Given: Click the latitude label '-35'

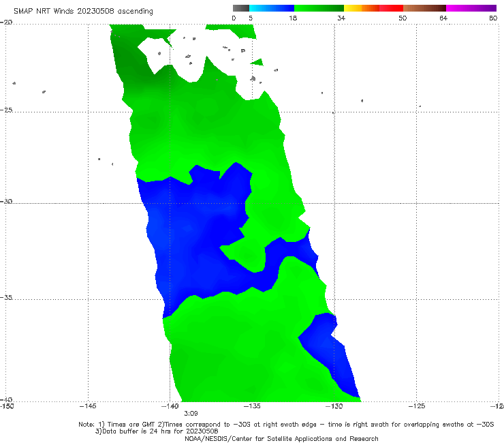Looking at the screenshot, I should pos(6,297).
